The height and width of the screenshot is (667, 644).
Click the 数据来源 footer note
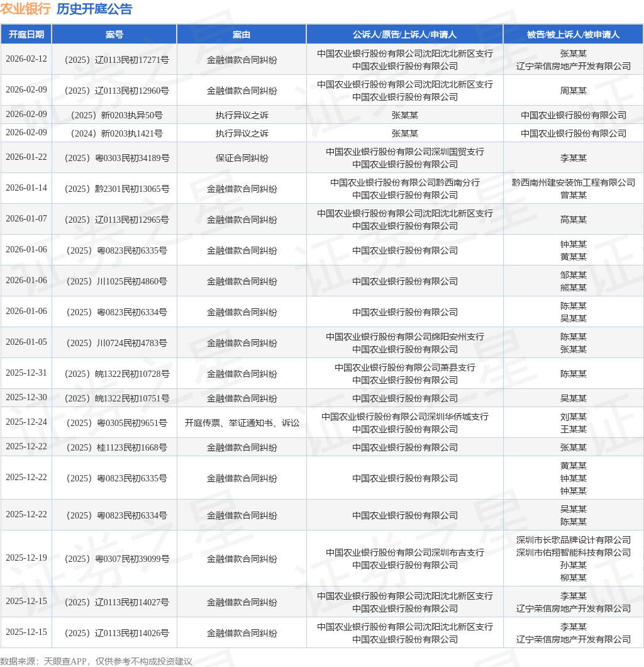[96, 661]
